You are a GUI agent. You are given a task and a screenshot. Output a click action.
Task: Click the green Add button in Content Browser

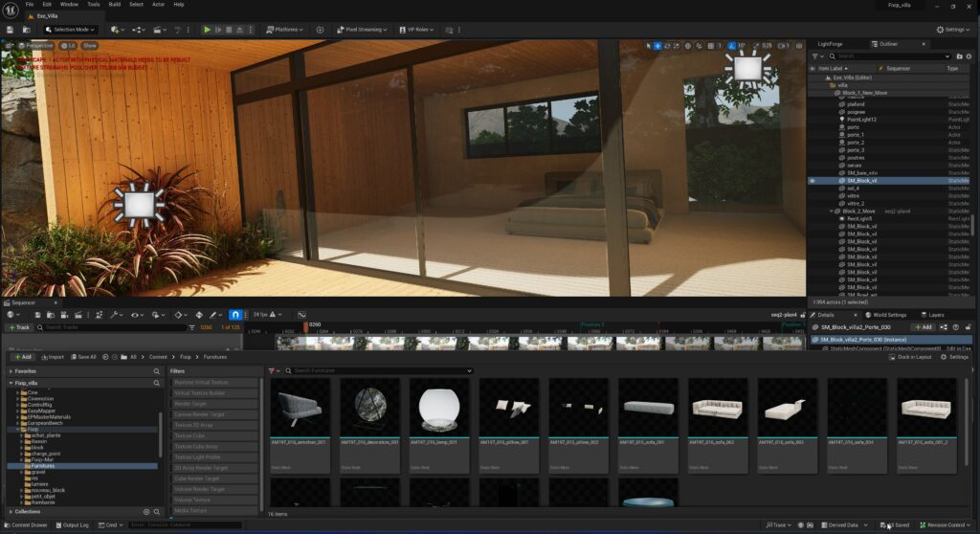click(x=22, y=357)
